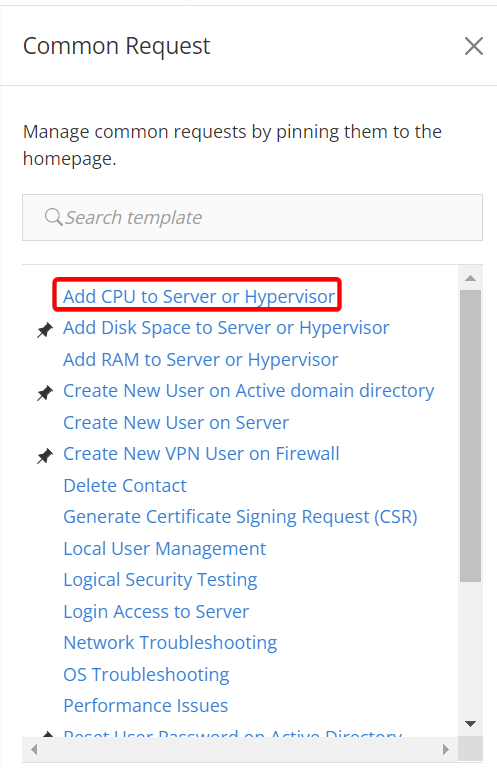Image resolution: width=497 pixels, height=768 pixels.
Task: Click the horizontal scrollbar right arrow
Action: [x=446, y=749]
